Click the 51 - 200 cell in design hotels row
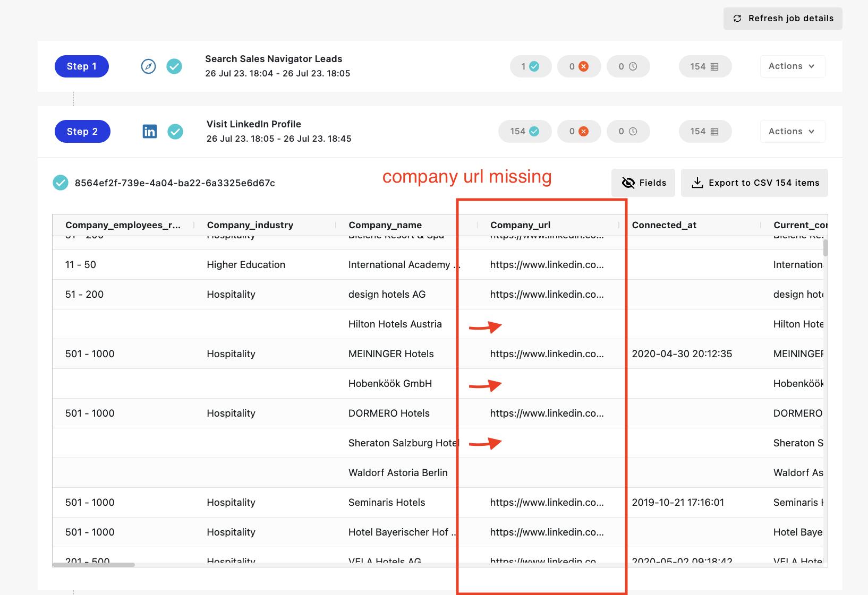This screenshot has height=595, width=868. pyautogui.click(x=84, y=295)
